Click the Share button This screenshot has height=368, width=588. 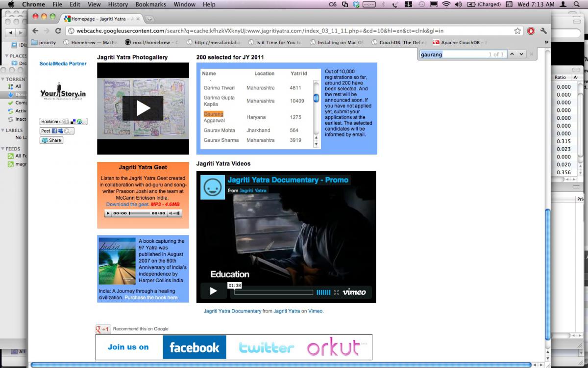[x=51, y=140]
